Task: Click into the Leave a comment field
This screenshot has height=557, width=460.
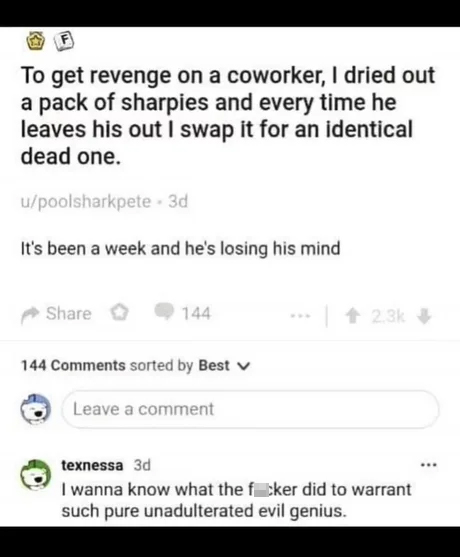Action: (250, 409)
